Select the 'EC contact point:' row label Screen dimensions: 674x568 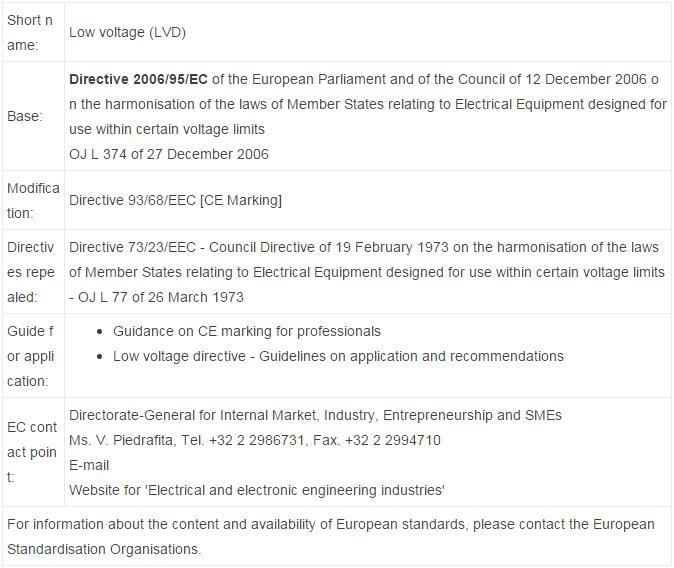(32, 452)
